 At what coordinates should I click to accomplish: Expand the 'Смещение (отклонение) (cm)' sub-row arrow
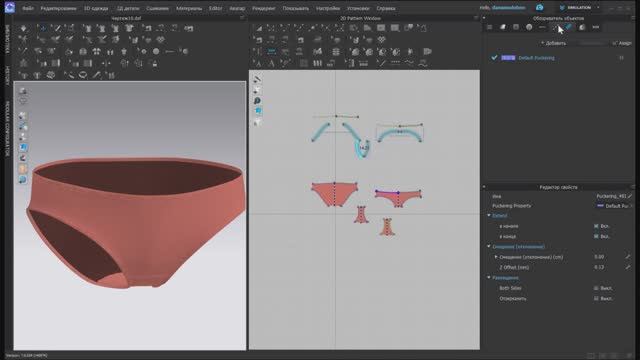point(496,257)
